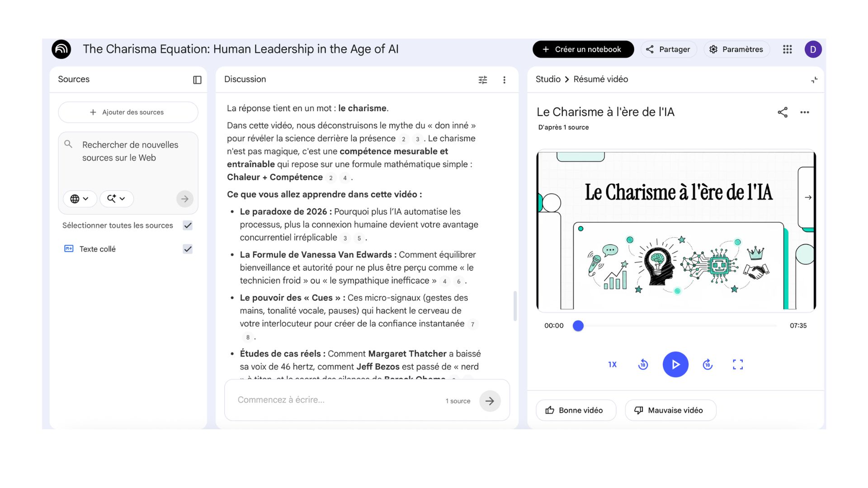Open citation 5 after avantage concurrentiel irréplicable
The height and width of the screenshot is (488, 868).
[x=359, y=238]
